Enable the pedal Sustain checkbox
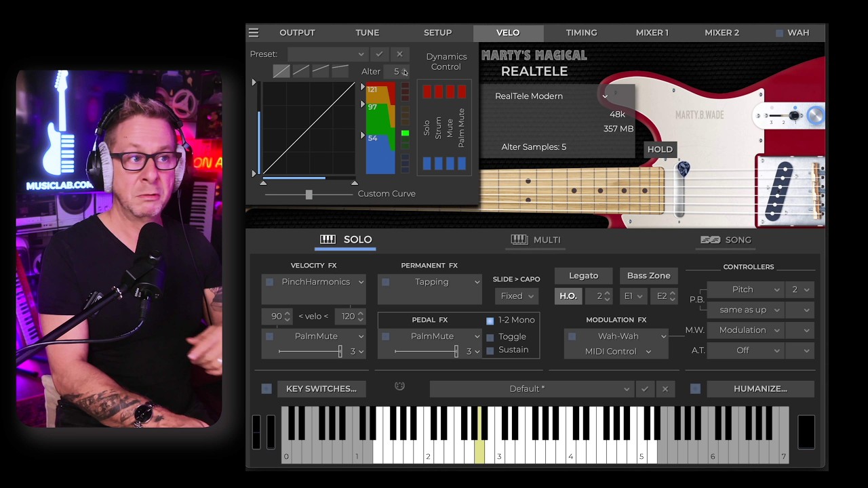This screenshot has width=868, height=488. pyautogui.click(x=490, y=350)
